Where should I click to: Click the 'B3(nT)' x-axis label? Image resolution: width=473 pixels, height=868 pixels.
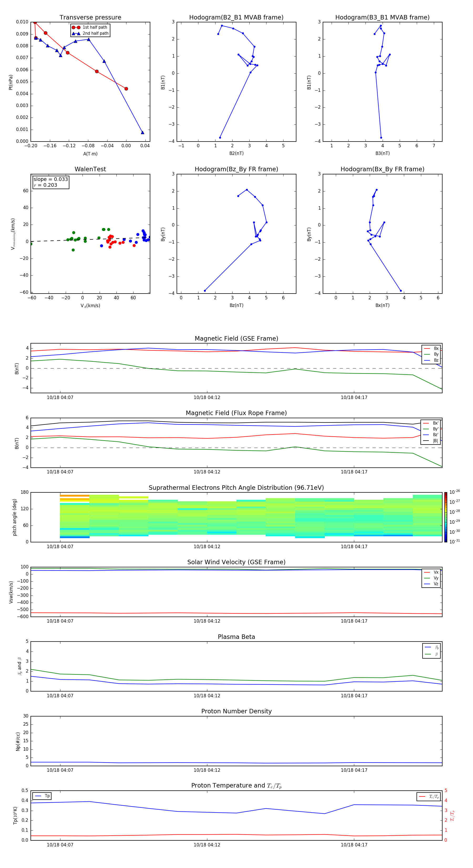pos(382,153)
